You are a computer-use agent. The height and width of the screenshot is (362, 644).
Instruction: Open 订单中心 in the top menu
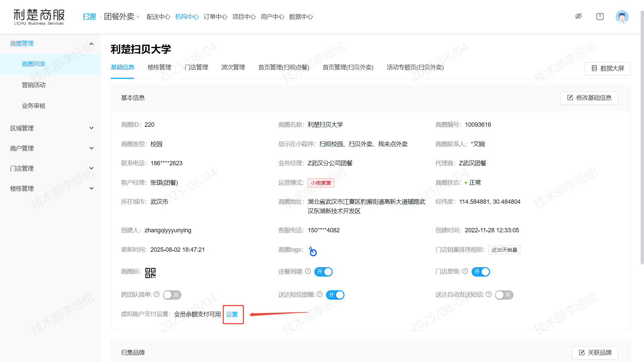[x=215, y=17]
